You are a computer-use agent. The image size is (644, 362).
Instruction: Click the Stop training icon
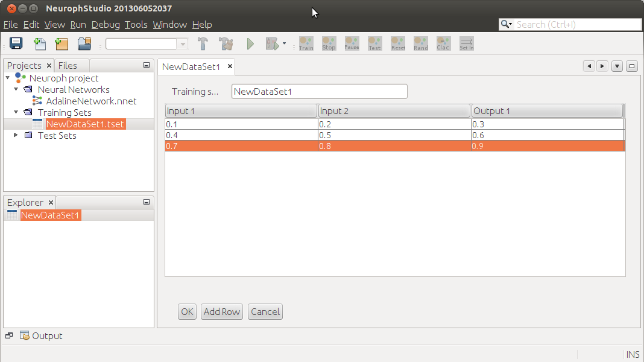tap(329, 43)
